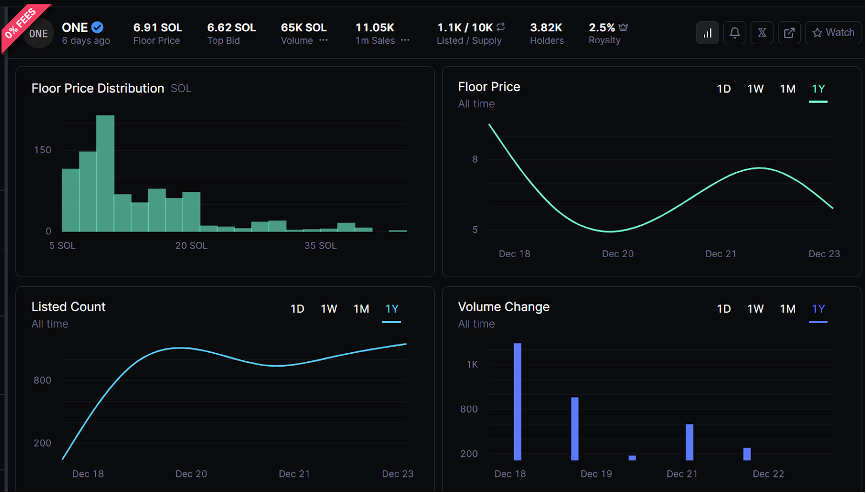Click the crown icon next to Royalty

pos(624,27)
